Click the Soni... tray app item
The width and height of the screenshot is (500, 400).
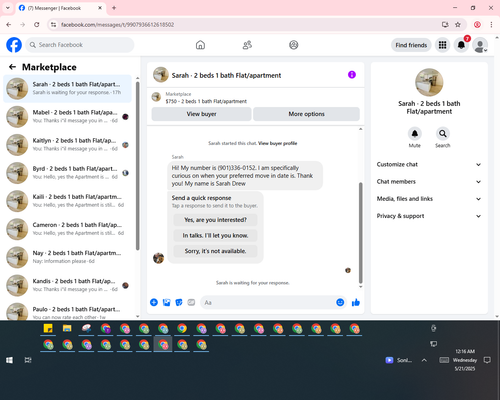pyautogui.click(x=399, y=360)
